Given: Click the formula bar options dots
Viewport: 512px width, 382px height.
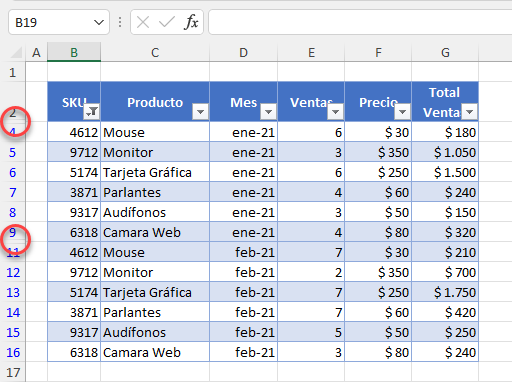Looking at the screenshot, I should (120, 22).
